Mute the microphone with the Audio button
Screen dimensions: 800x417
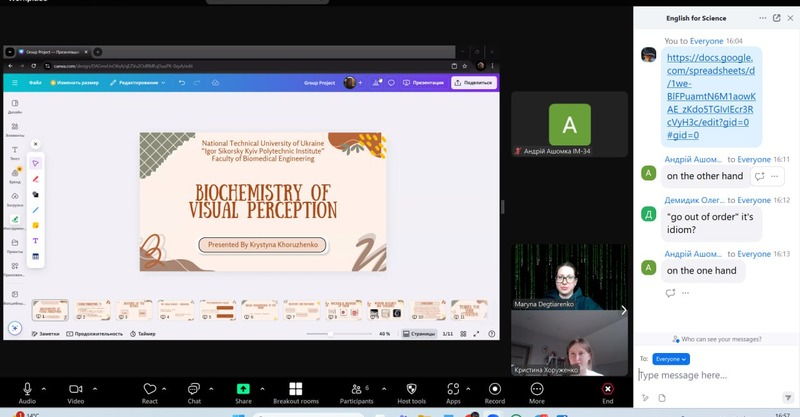tap(28, 393)
